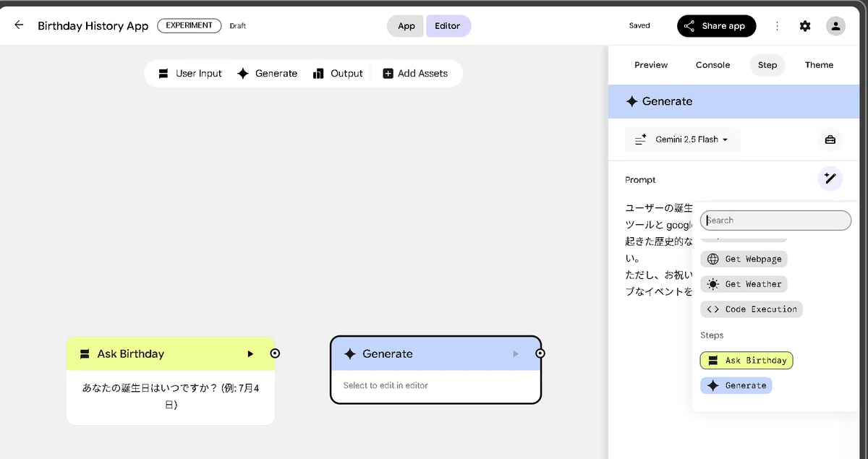Select Code Execution from dropdown list
868x459 pixels.
[x=752, y=309]
